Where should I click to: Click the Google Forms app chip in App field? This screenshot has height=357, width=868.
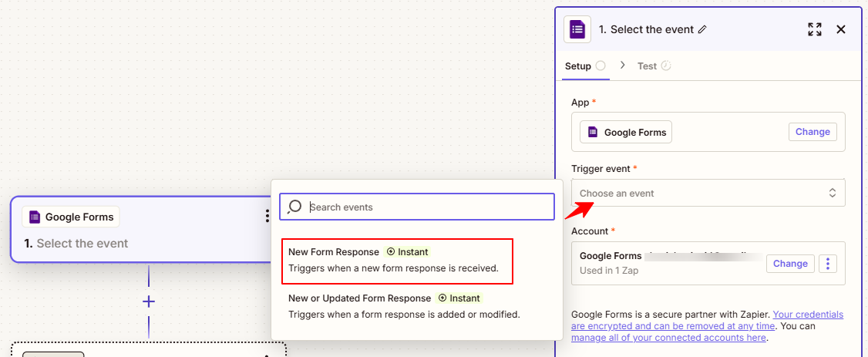[x=625, y=133]
